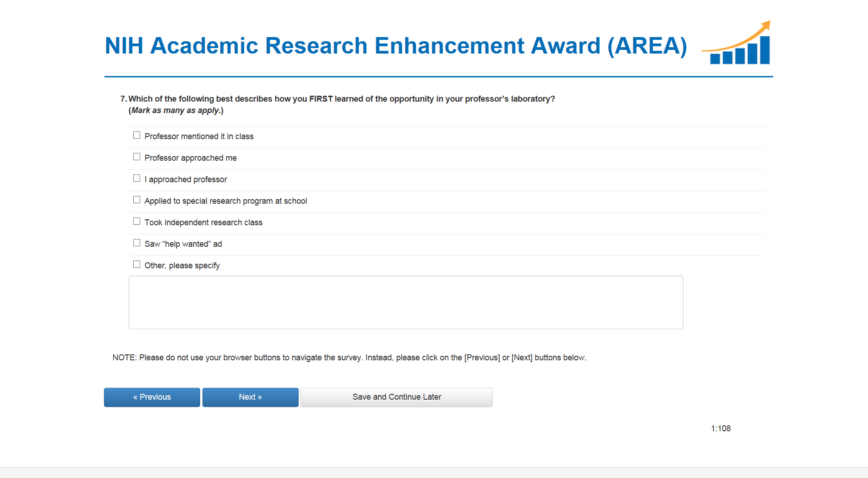
Task: Click 'Took independent research class' label text
Action: coord(203,223)
